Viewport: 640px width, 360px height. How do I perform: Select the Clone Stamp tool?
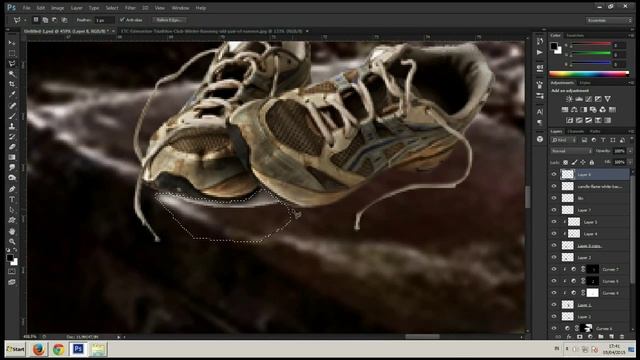click(12, 126)
